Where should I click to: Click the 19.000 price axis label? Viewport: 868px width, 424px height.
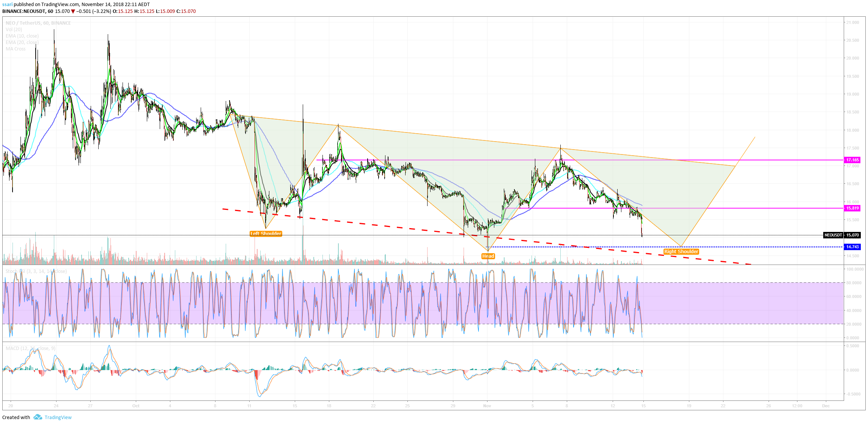852,95
